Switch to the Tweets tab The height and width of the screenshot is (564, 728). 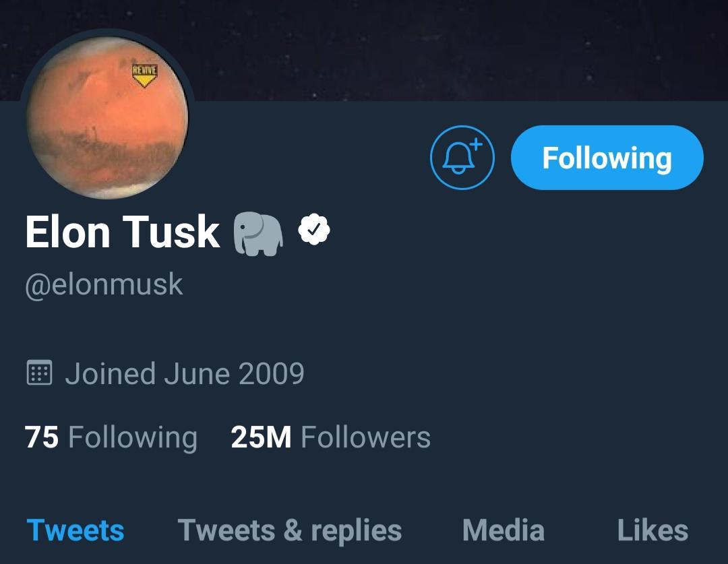pos(76,530)
